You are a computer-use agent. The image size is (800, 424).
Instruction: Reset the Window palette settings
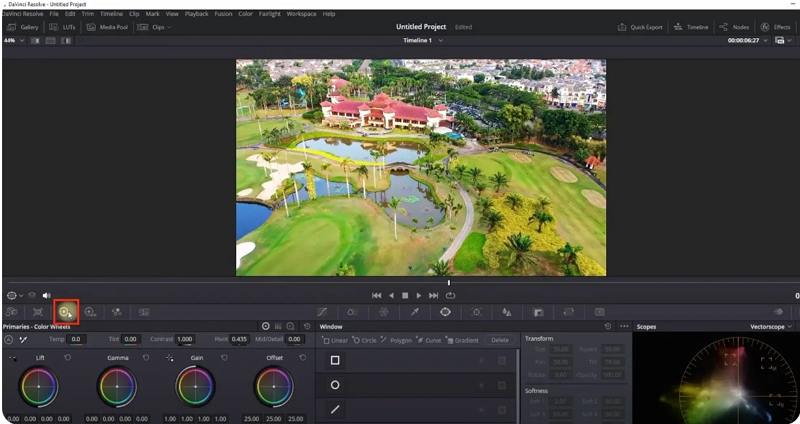[x=607, y=326]
